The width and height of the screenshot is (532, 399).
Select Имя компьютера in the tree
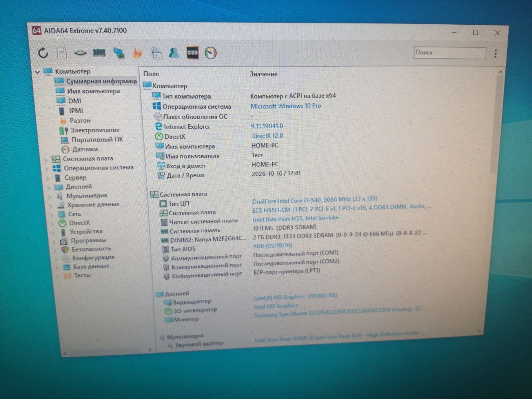[x=88, y=91]
